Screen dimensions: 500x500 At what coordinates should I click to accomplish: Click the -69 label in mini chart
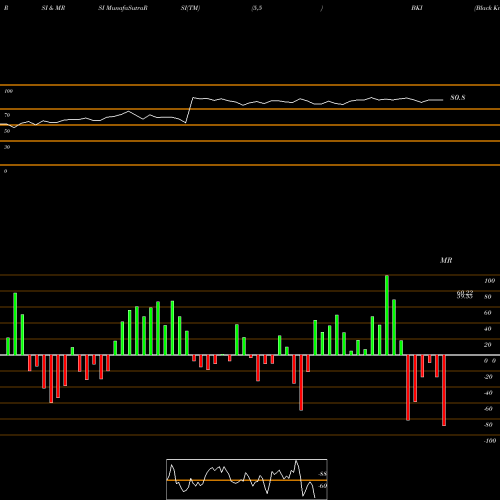point(322,486)
